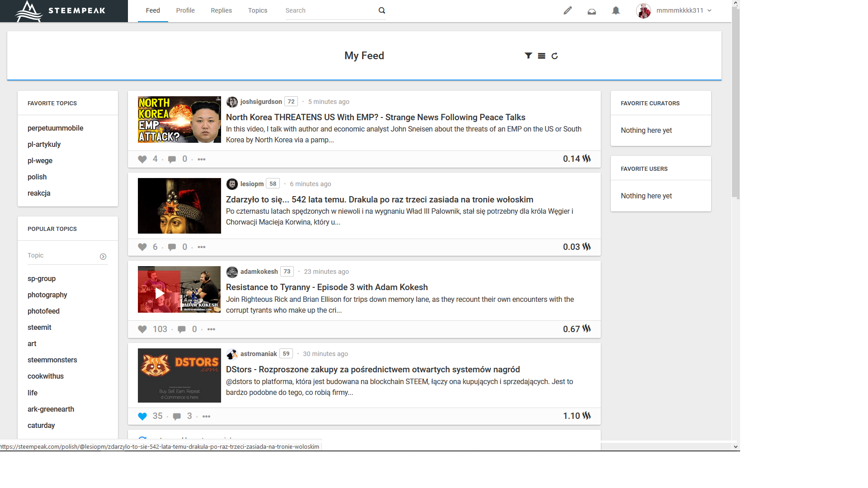Open the author link astromaniak
The width and height of the screenshot is (868, 488).
[259, 354]
